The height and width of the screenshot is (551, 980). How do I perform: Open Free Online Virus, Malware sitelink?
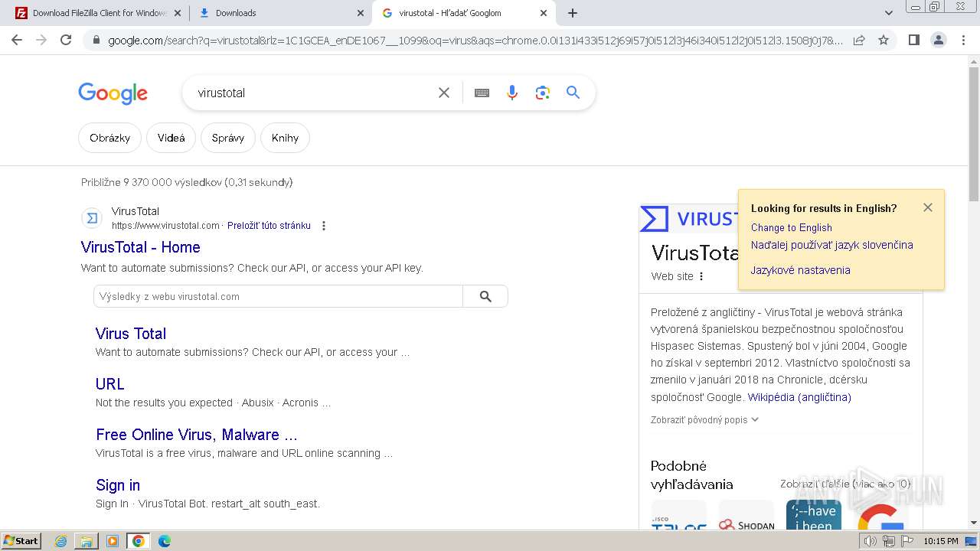pyautogui.click(x=197, y=435)
